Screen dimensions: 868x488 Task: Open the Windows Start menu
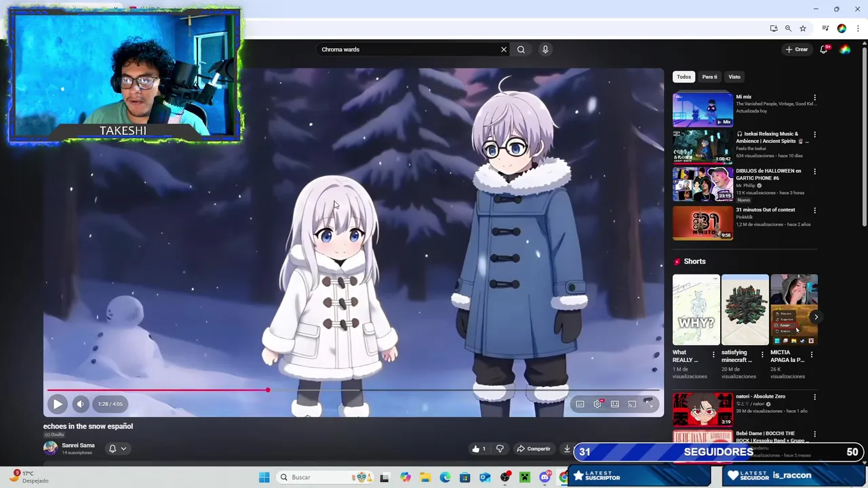point(264,477)
